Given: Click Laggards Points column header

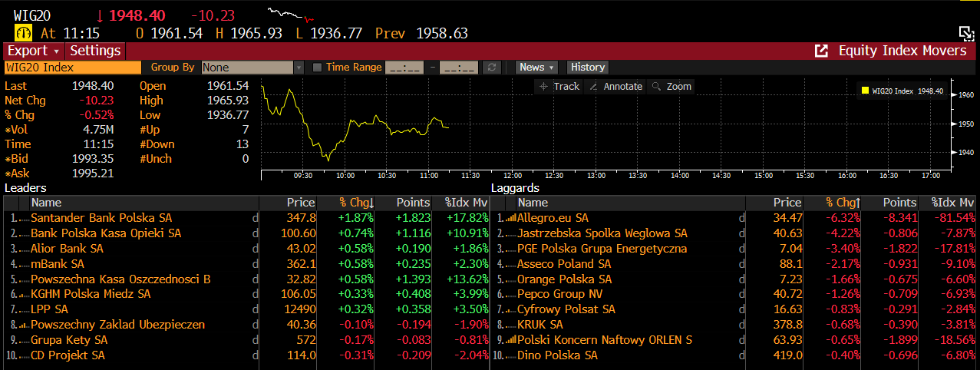Looking at the screenshot, I should pyautogui.click(x=891, y=203).
